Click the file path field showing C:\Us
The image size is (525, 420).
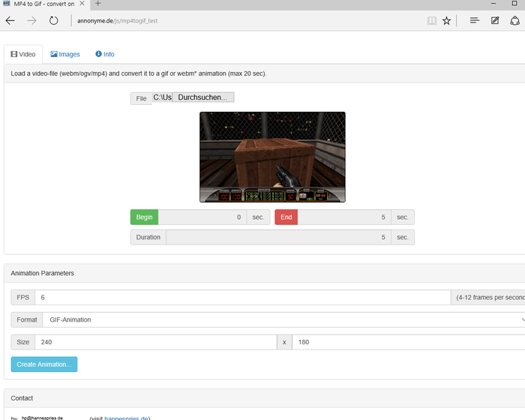[x=163, y=97]
